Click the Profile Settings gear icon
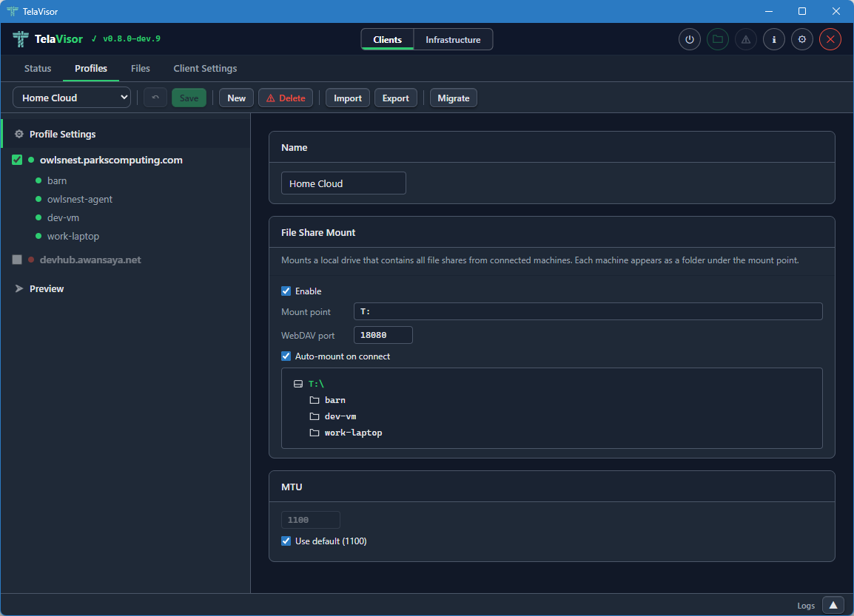Image resolution: width=854 pixels, height=616 pixels. pos(20,134)
